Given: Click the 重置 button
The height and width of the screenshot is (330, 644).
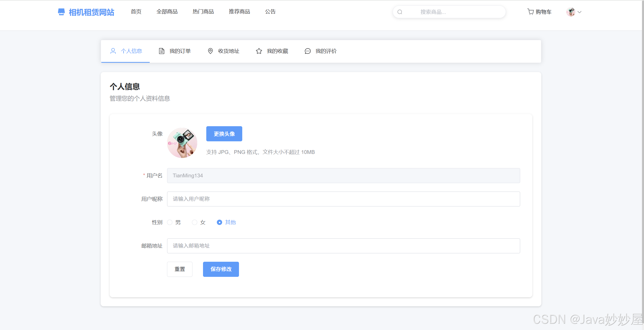Looking at the screenshot, I should [180, 269].
